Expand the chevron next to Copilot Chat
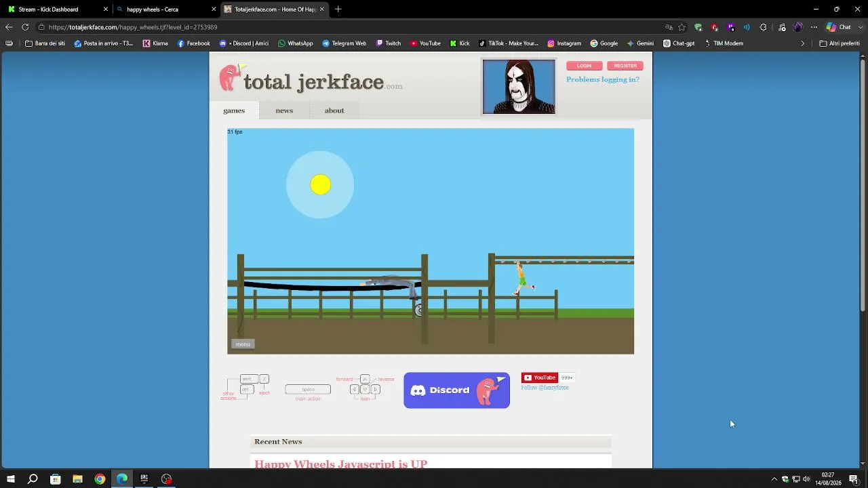 860,27
